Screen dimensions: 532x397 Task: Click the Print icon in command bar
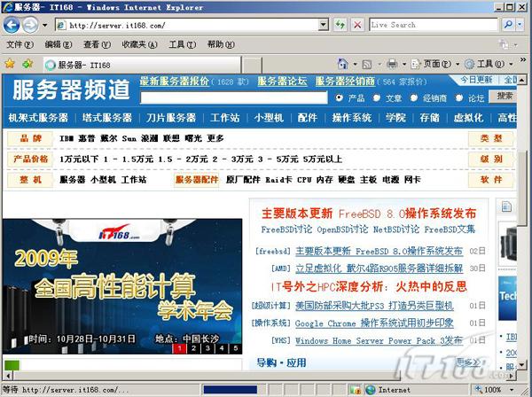click(x=392, y=64)
